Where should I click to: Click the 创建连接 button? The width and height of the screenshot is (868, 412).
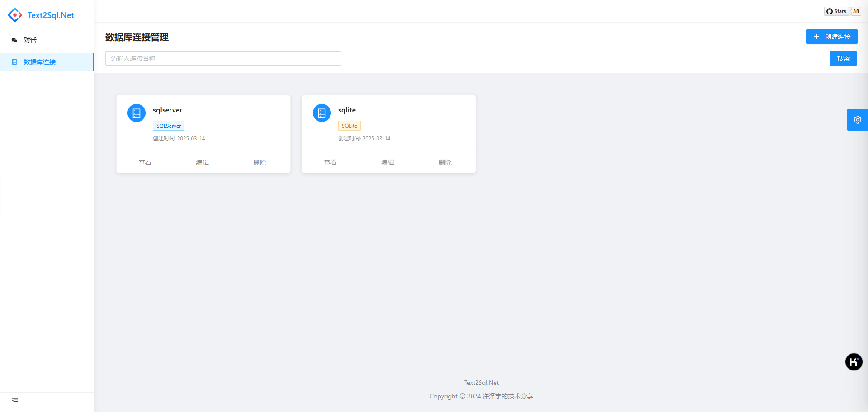coord(831,37)
